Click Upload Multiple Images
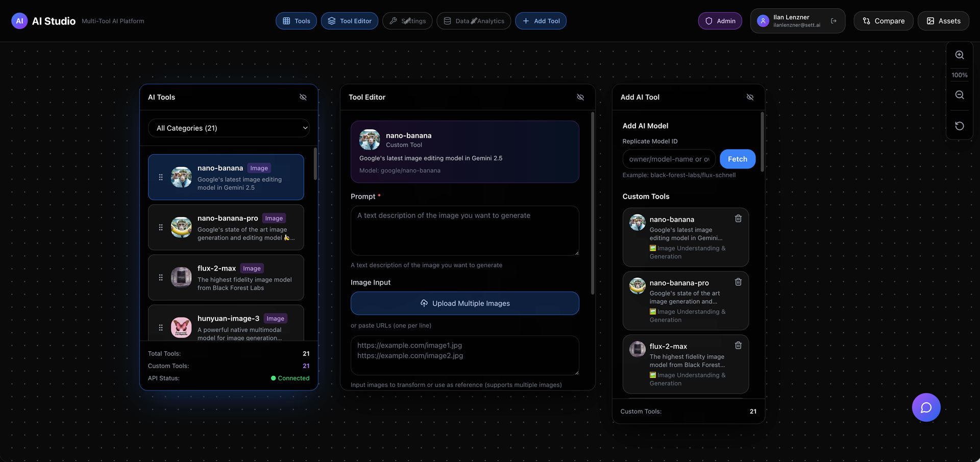The height and width of the screenshot is (462, 980). [464, 303]
